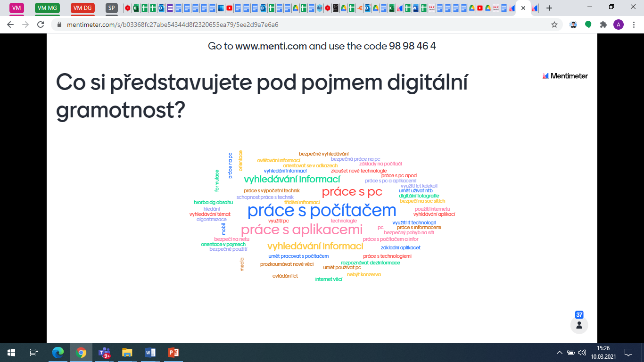Open PowerPoint from the taskbar

click(x=173, y=352)
